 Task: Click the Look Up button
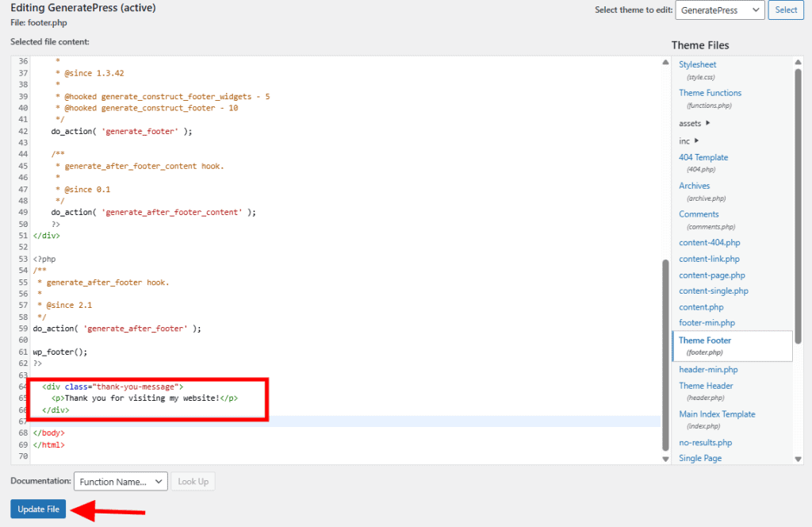pyautogui.click(x=193, y=481)
